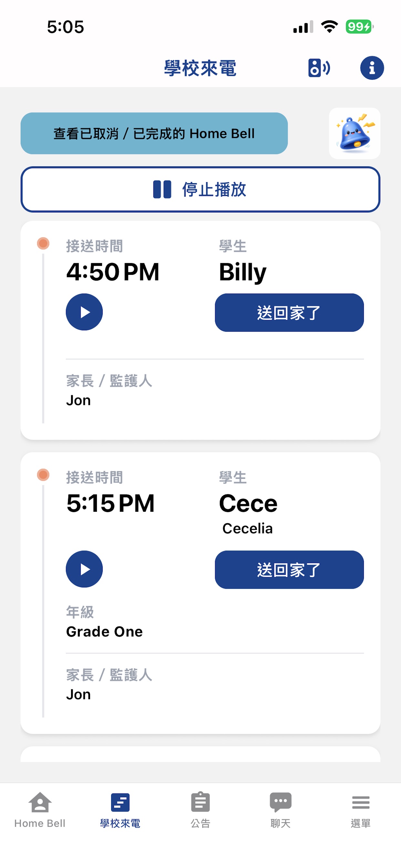Tap the 學校來電 page title
This screenshot has width=401, height=868.
coord(200,68)
